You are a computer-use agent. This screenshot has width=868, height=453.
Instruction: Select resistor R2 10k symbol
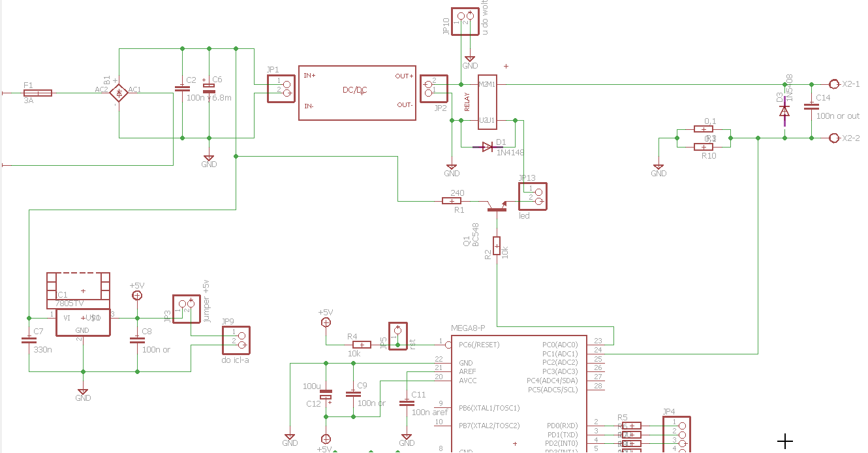(x=497, y=245)
